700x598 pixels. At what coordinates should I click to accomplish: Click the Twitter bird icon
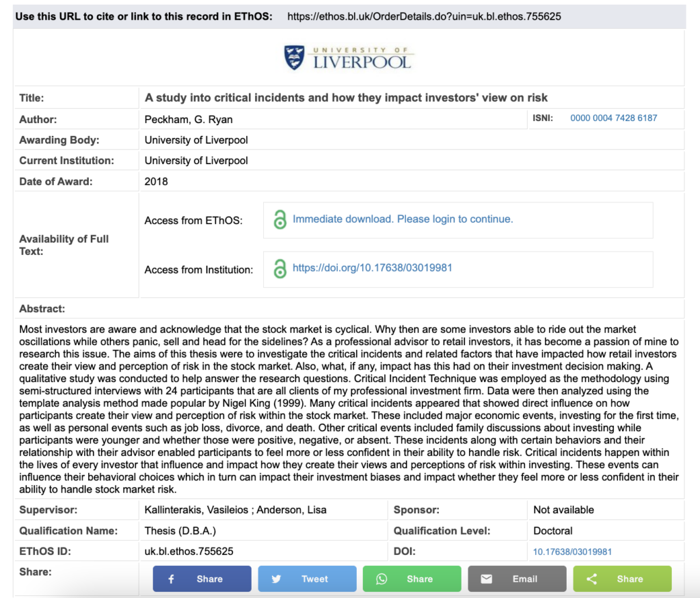276,579
